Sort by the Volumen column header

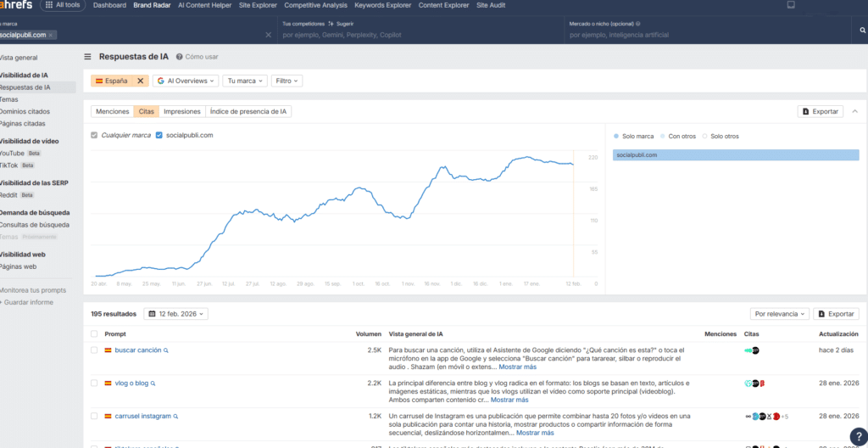tap(368, 333)
